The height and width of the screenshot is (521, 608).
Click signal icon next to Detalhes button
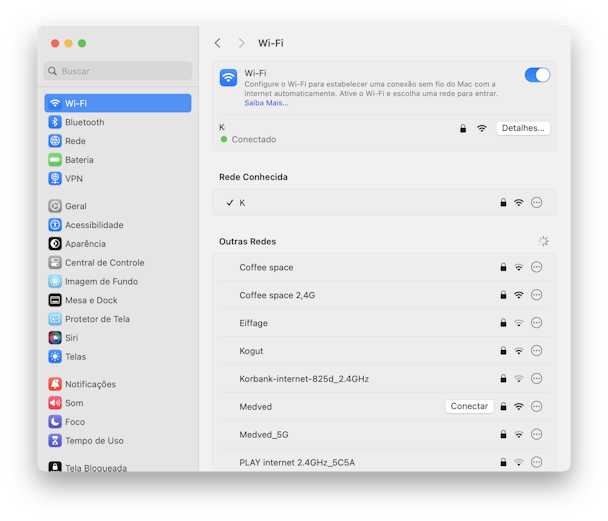482,128
